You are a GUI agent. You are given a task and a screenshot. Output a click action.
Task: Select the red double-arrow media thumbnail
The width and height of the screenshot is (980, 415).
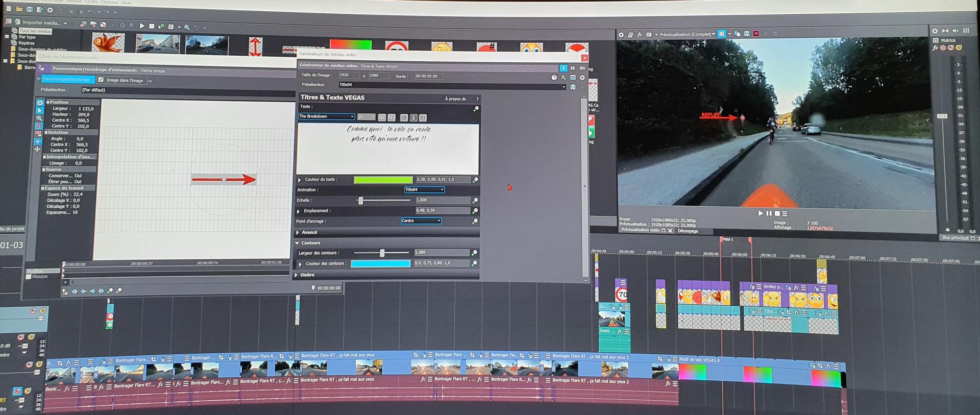click(x=255, y=47)
